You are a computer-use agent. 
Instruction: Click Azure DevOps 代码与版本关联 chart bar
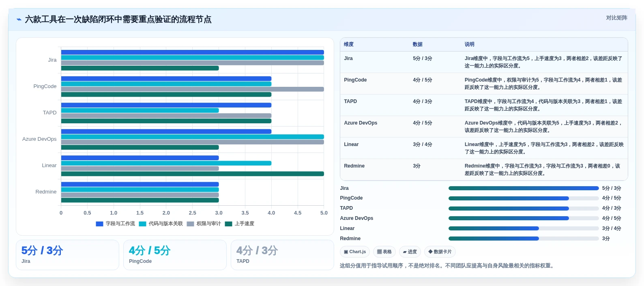click(192, 137)
